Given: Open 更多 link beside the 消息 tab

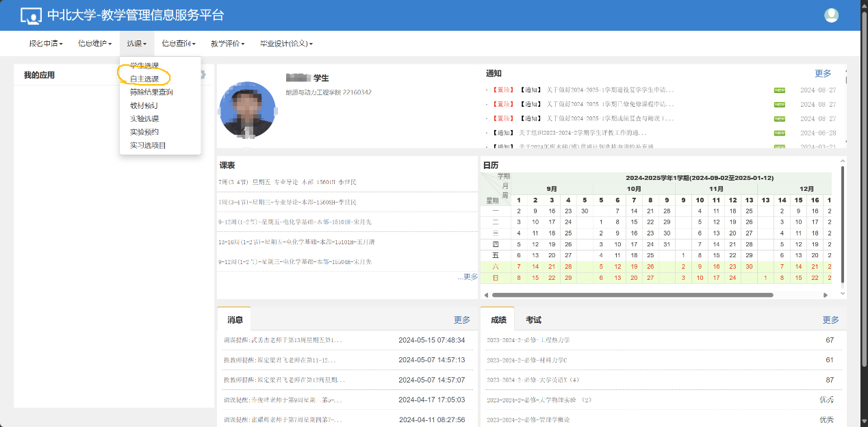Looking at the screenshot, I should pyautogui.click(x=462, y=320).
